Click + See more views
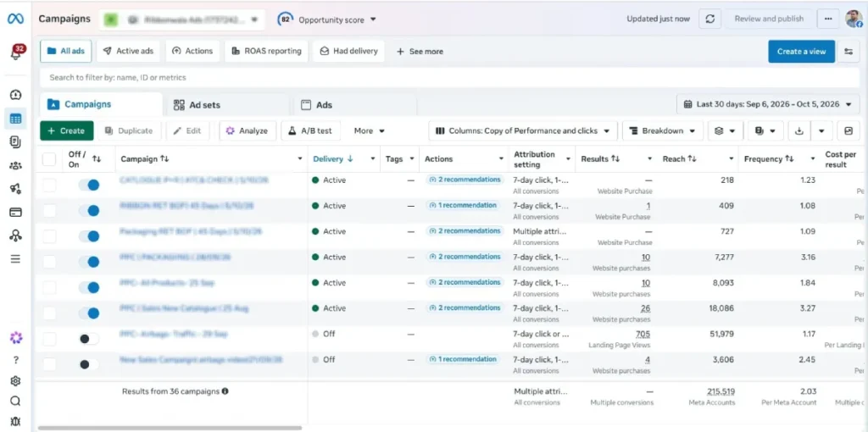Viewport: 868px width, 432px height. 420,52
